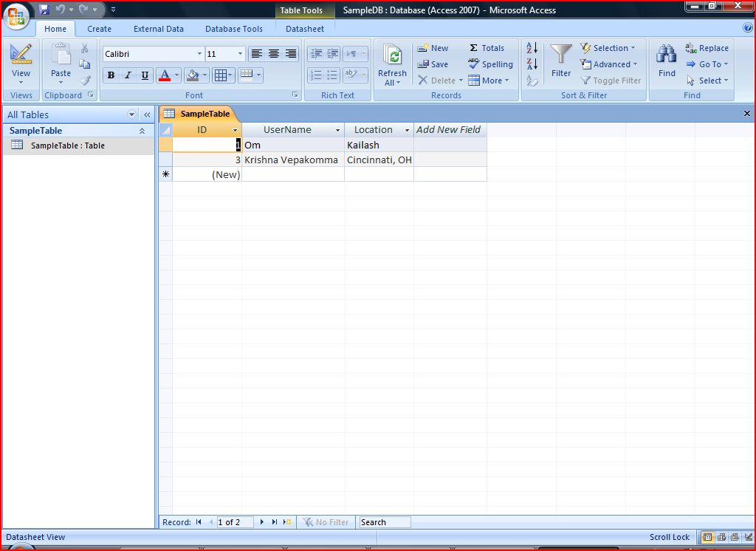
Task: Open the More records dropdown
Action: point(489,81)
